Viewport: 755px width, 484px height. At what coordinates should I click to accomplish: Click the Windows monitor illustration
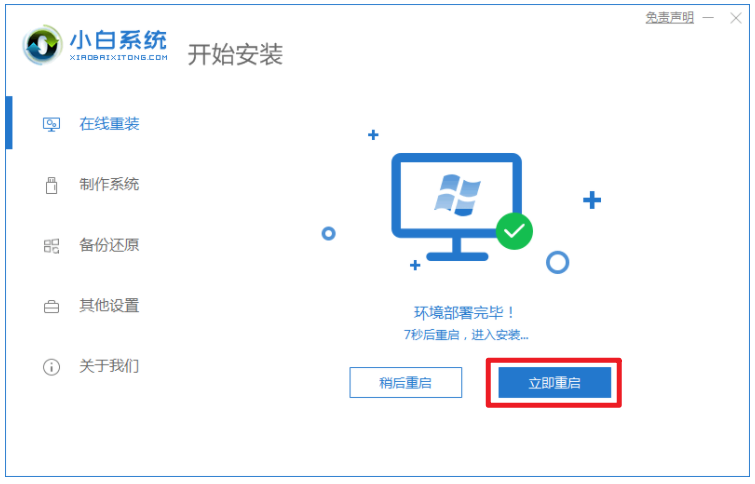456,207
